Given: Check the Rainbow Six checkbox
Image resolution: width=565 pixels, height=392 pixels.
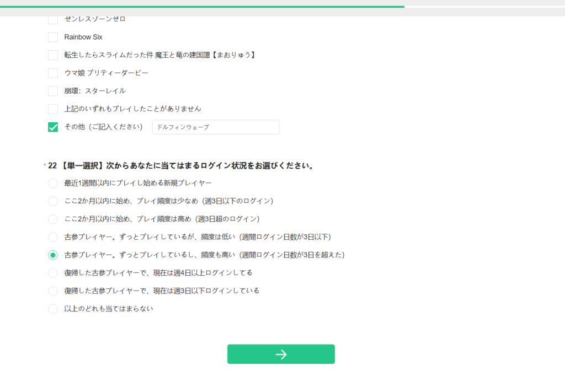Looking at the screenshot, I should click(53, 37).
